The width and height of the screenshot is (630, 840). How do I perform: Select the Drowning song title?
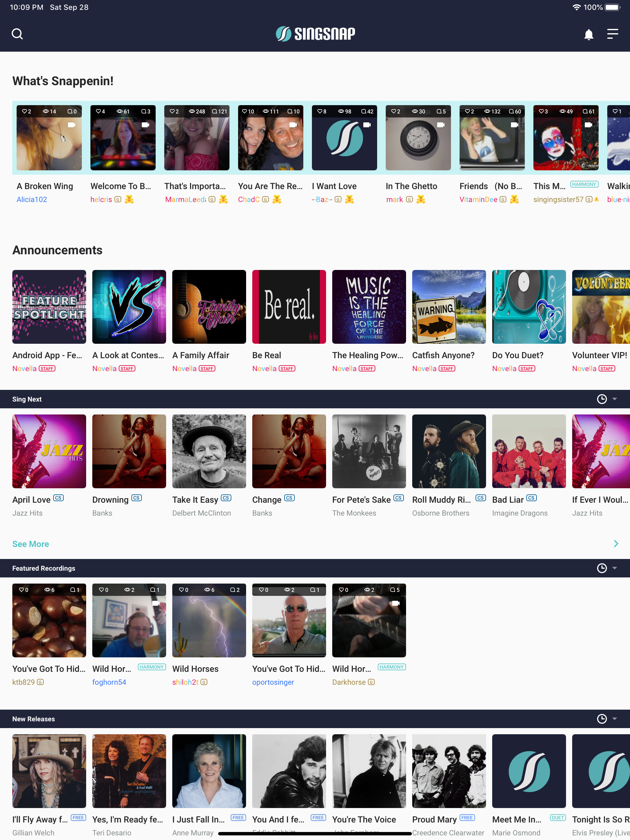tap(110, 500)
